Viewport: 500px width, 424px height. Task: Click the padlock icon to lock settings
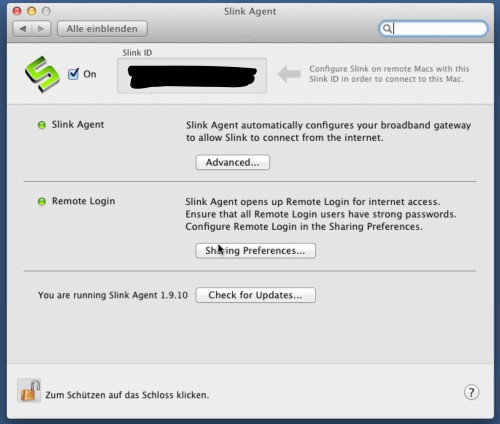click(29, 390)
